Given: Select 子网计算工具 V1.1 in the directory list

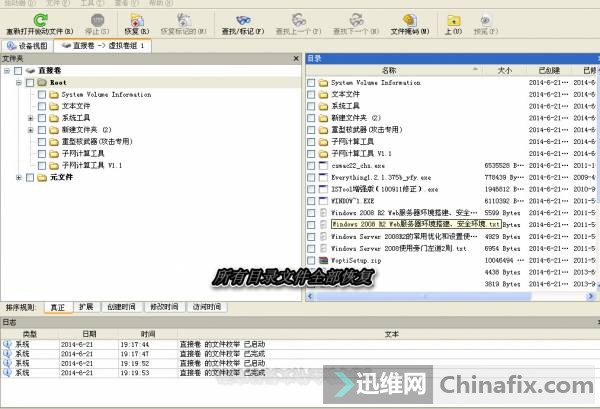Looking at the screenshot, I should tap(361, 154).
